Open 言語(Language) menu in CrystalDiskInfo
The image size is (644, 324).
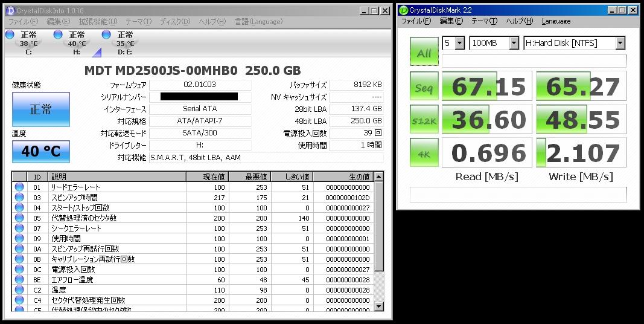(258, 21)
